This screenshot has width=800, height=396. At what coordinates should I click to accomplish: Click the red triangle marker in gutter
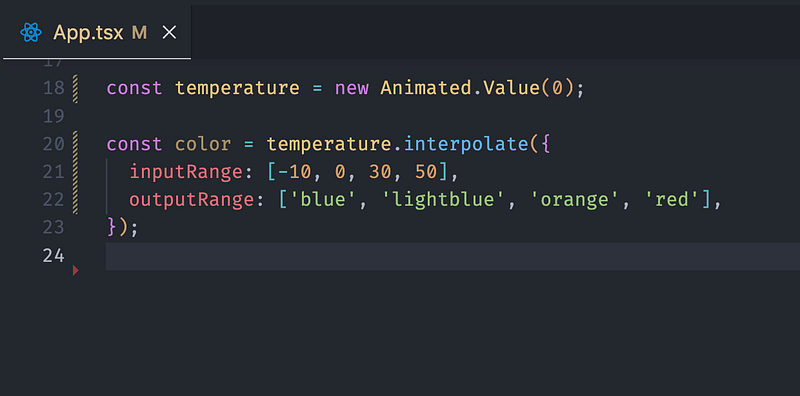point(76,270)
